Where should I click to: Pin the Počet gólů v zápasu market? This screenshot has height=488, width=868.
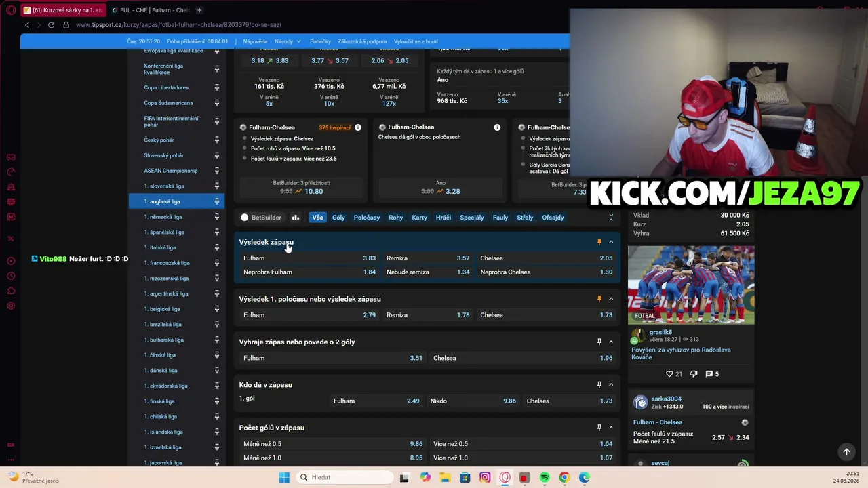(x=599, y=428)
